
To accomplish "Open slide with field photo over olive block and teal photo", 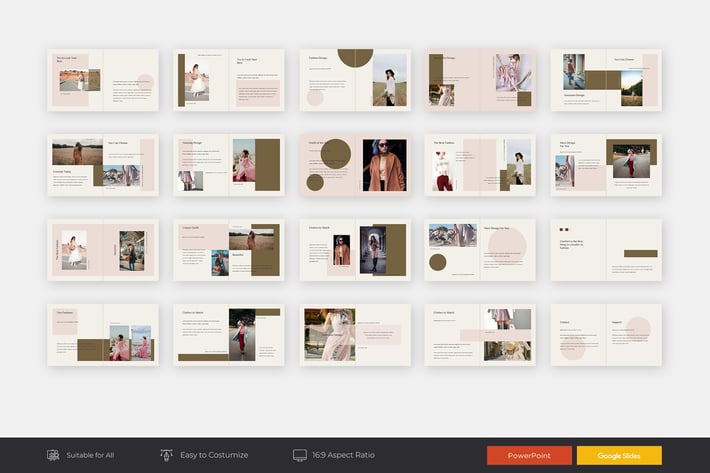I will (x=229, y=250).
